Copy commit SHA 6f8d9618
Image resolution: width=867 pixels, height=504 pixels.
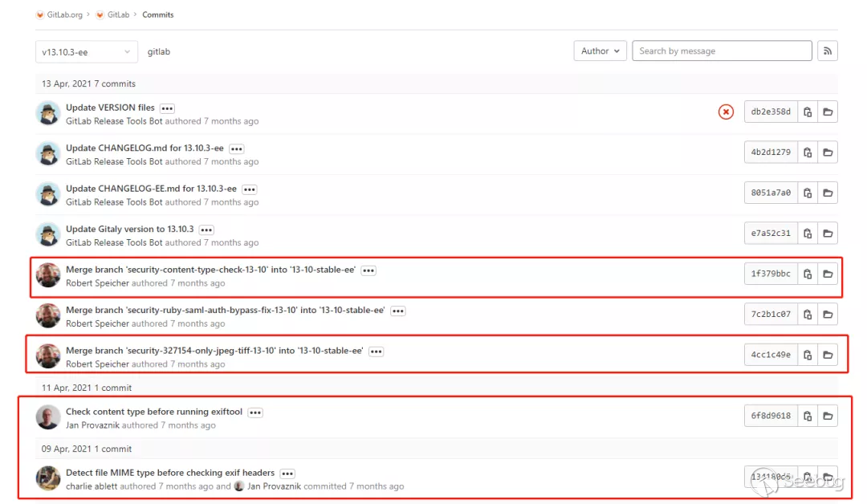(x=808, y=416)
